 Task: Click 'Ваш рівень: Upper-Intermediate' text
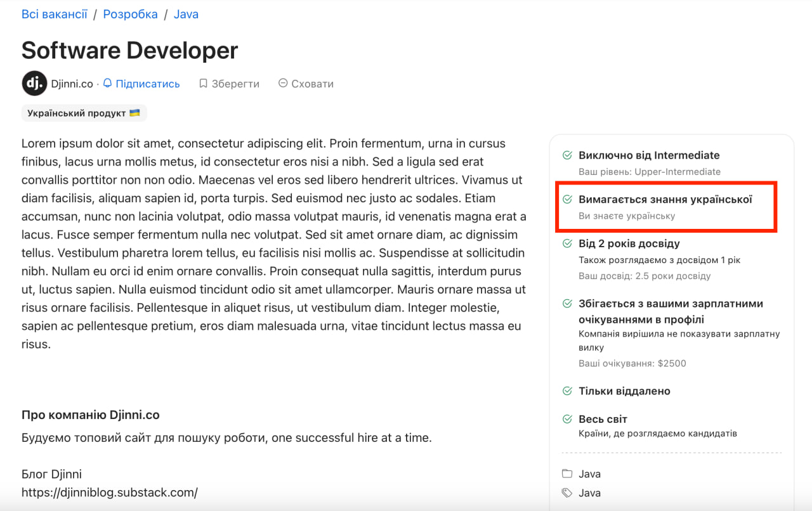[x=650, y=172]
